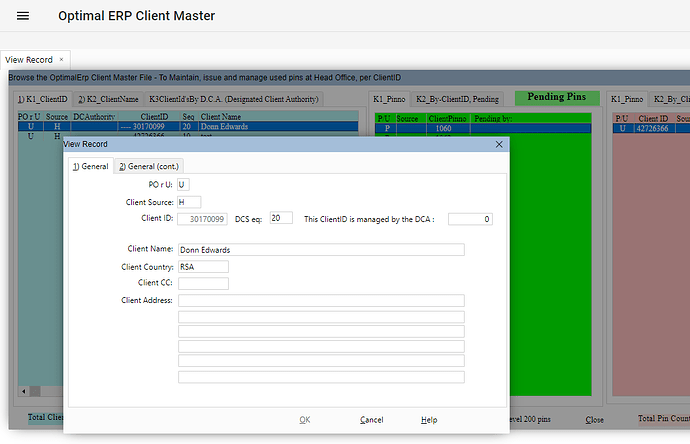Select the 1) General tab
The width and height of the screenshot is (690, 444).
89,166
